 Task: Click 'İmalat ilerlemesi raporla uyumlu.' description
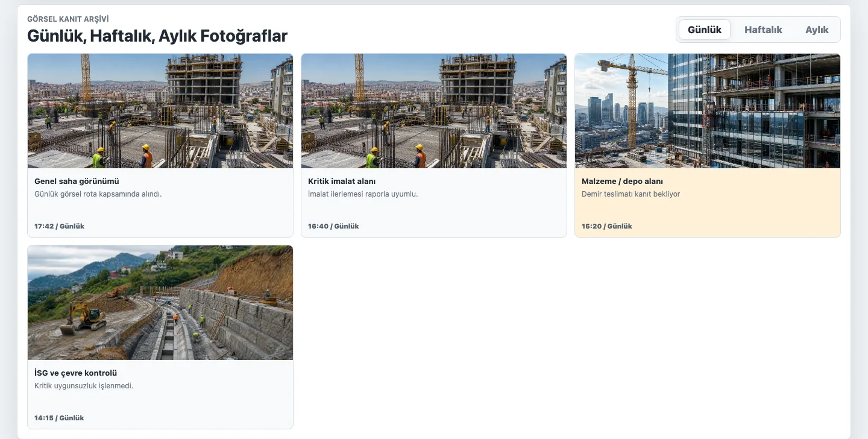click(363, 194)
